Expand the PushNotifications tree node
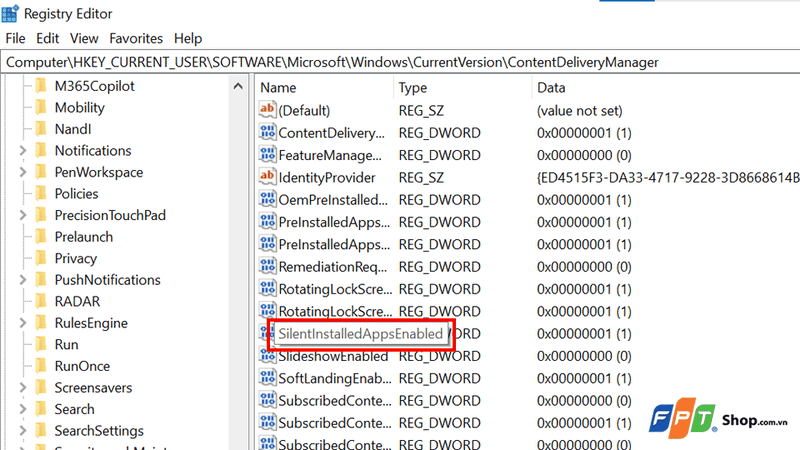800x450 pixels. tap(23, 280)
